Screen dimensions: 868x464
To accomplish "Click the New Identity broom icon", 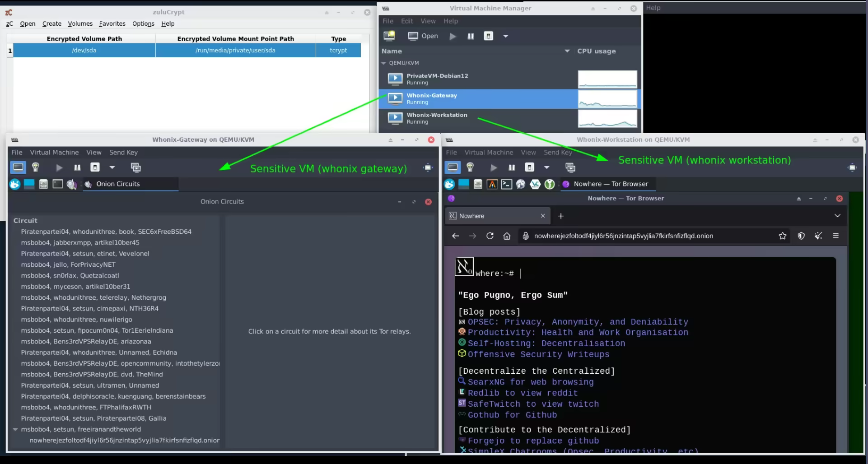I will pyautogui.click(x=818, y=236).
